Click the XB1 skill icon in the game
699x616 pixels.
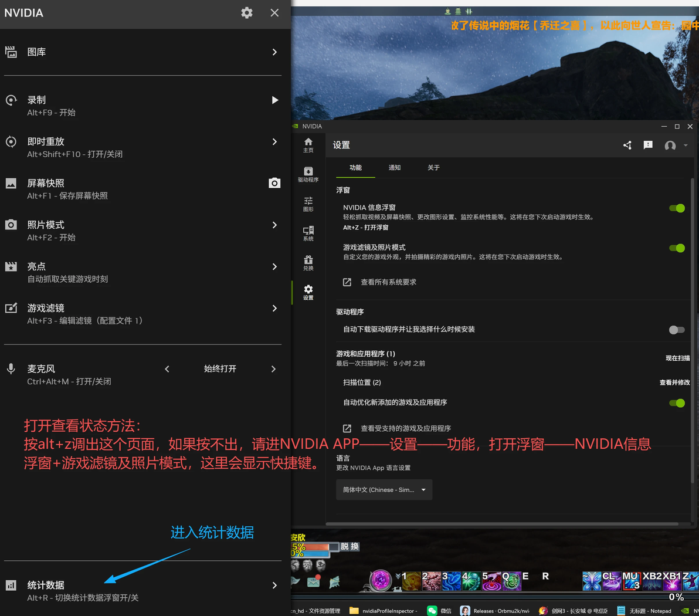pyautogui.click(x=672, y=581)
